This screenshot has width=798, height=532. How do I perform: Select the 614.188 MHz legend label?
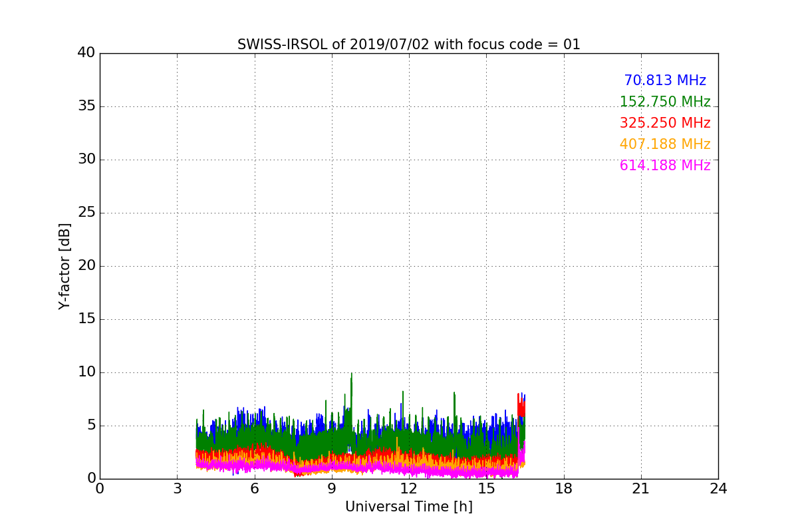[x=665, y=166]
